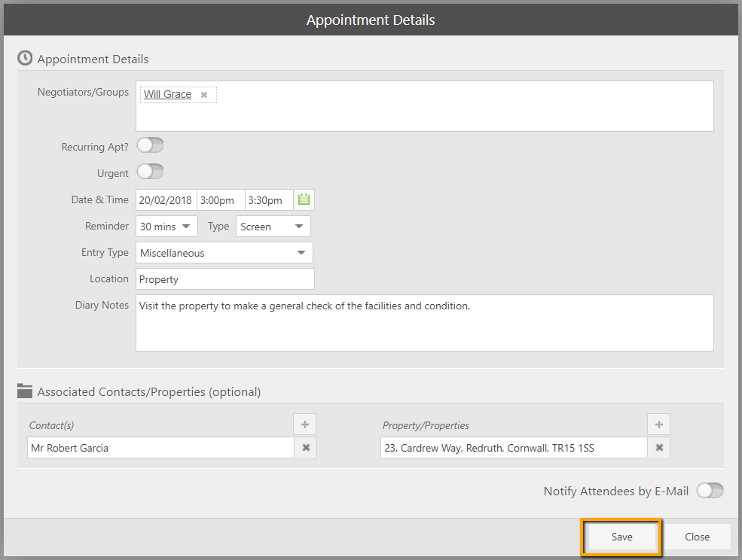Add a property with plus icon
The height and width of the screenshot is (560, 742).
[658, 425]
